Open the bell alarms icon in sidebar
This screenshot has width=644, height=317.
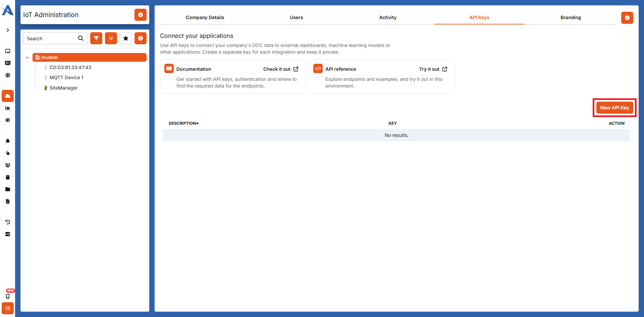click(8, 141)
